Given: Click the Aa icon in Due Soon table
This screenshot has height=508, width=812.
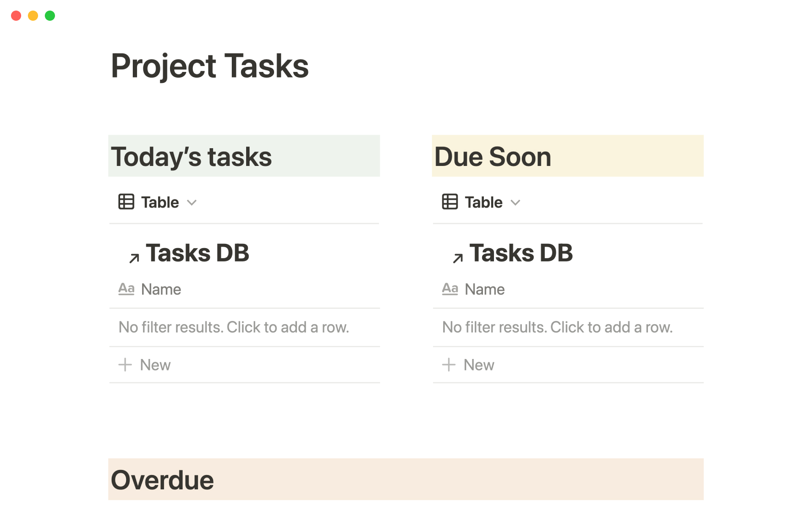Looking at the screenshot, I should pos(450,289).
